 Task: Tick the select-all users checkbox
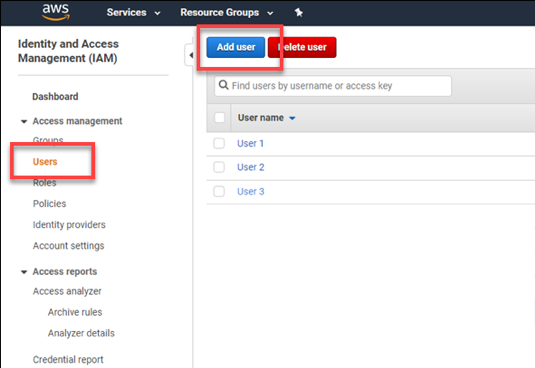[x=219, y=118]
